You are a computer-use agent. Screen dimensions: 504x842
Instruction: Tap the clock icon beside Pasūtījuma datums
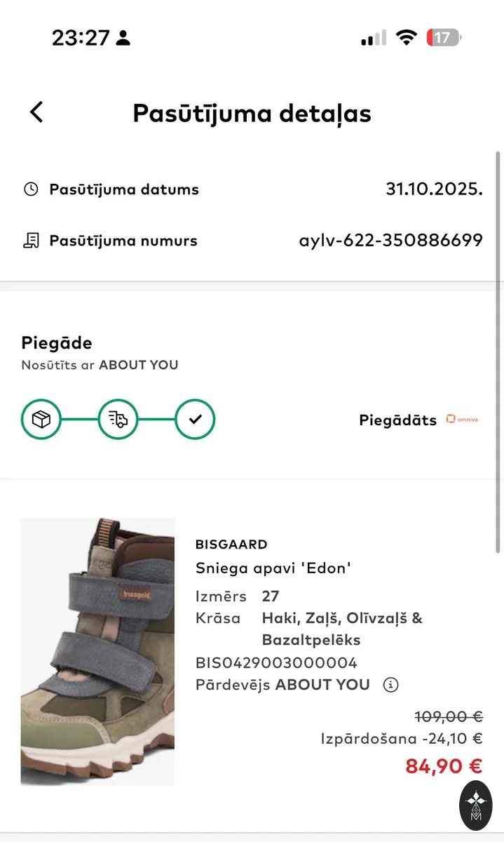(x=31, y=189)
